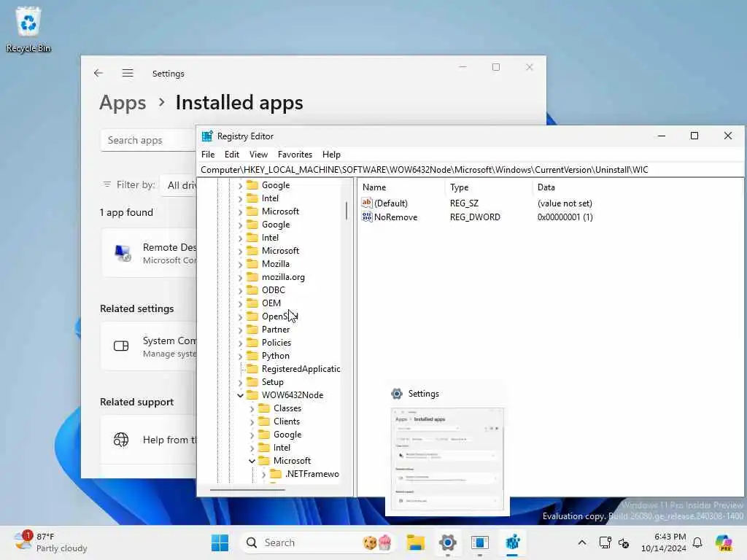Click the Settings window preview thumbnail
Image resolution: width=747 pixels, height=560 pixels.
[447, 459]
